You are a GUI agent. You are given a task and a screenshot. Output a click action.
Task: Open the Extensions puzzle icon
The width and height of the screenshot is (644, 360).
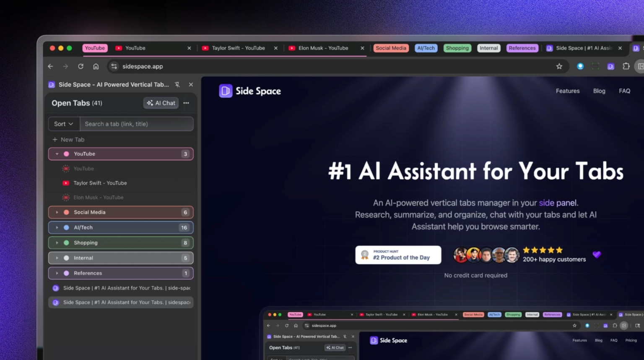pyautogui.click(x=626, y=66)
